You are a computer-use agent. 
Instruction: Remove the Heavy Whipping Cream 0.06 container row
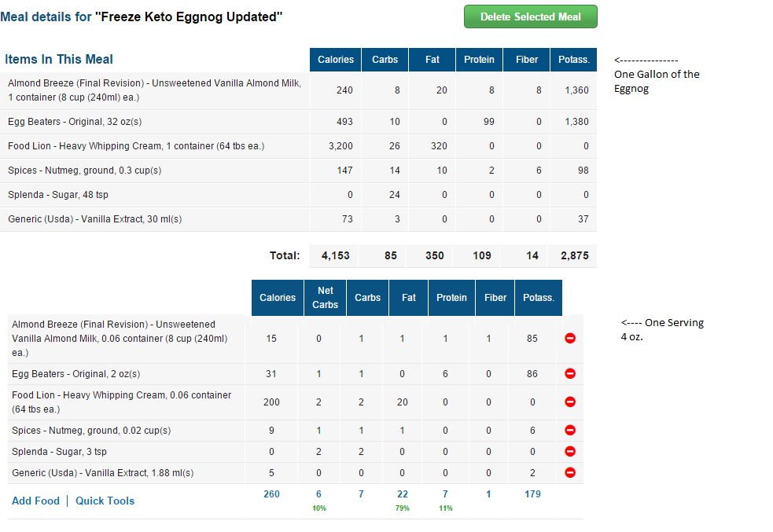pos(570,402)
